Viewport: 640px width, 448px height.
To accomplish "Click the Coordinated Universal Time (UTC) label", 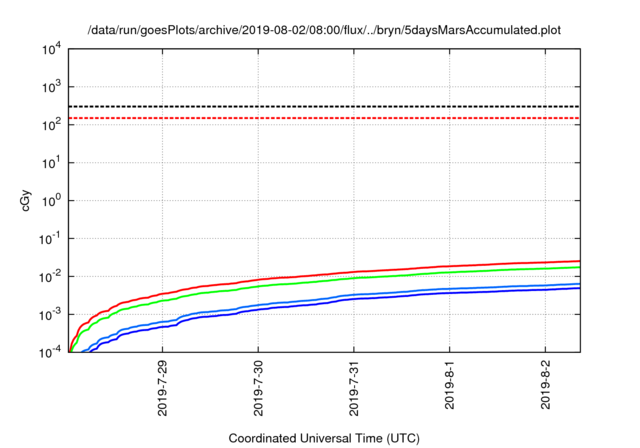I will 324,439.
